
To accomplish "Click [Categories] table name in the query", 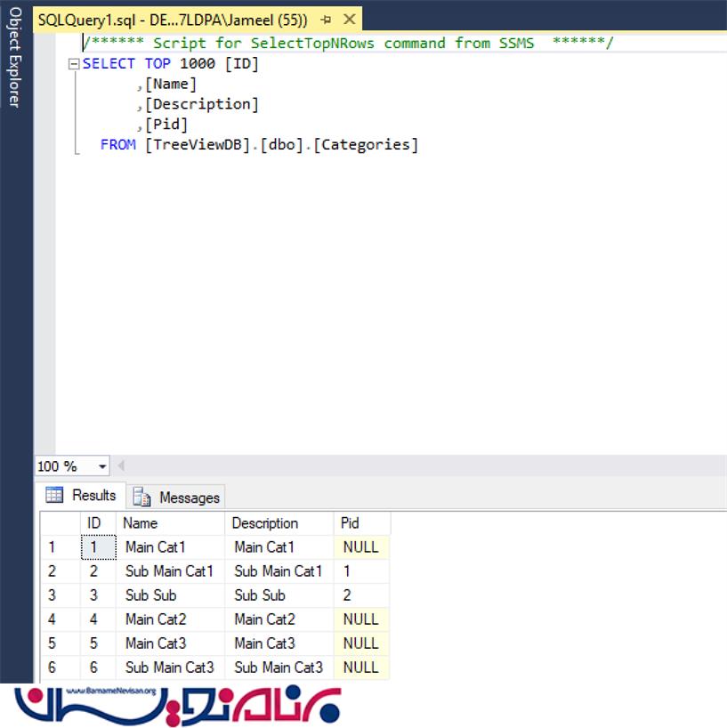I will pyautogui.click(x=366, y=145).
